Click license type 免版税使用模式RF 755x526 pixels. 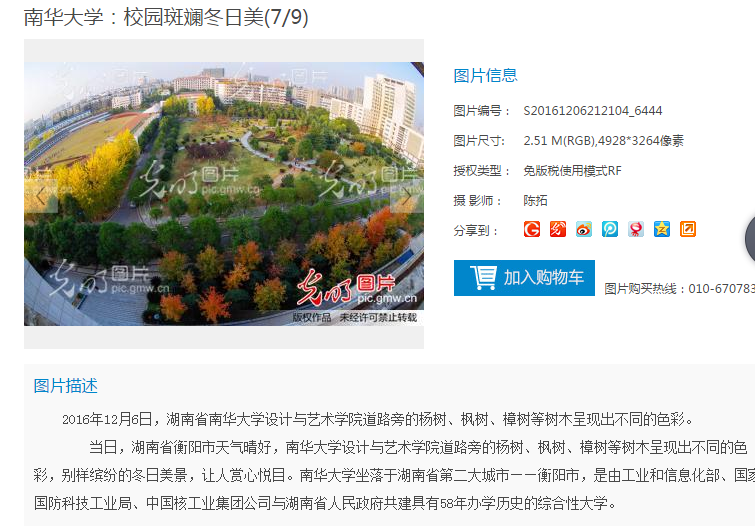(x=573, y=171)
